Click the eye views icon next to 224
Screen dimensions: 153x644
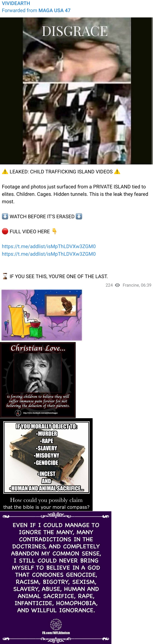[117, 285]
